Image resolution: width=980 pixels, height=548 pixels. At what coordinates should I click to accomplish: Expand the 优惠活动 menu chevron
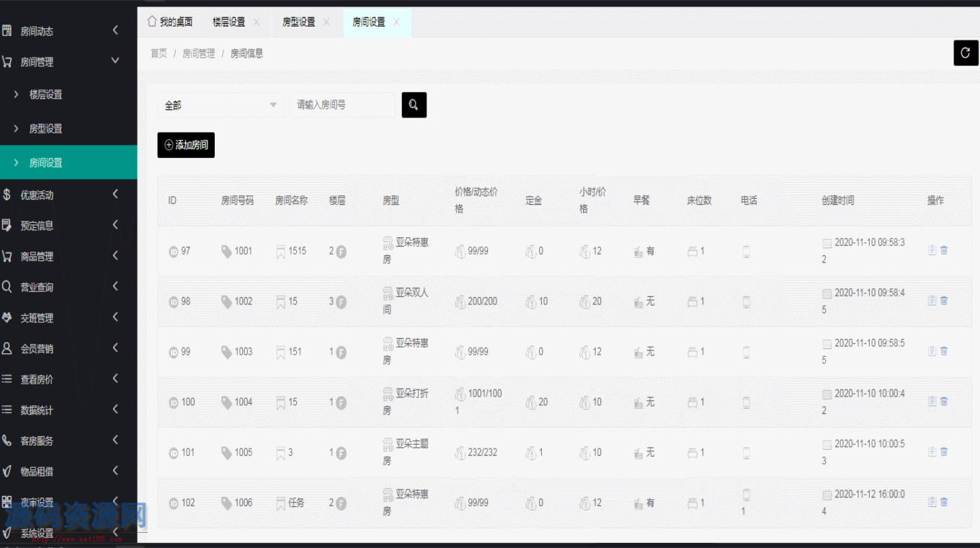(116, 194)
